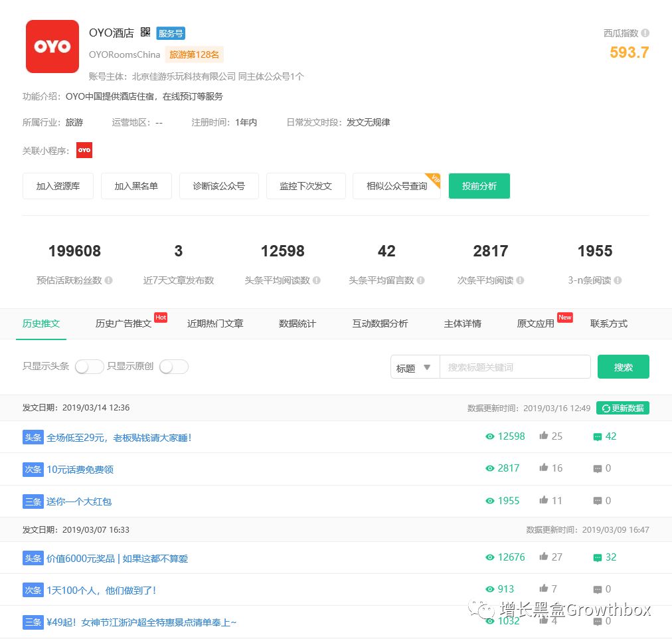
Task: Click the comment icon in the 送你一个大红包 row
Action: coord(597,501)
